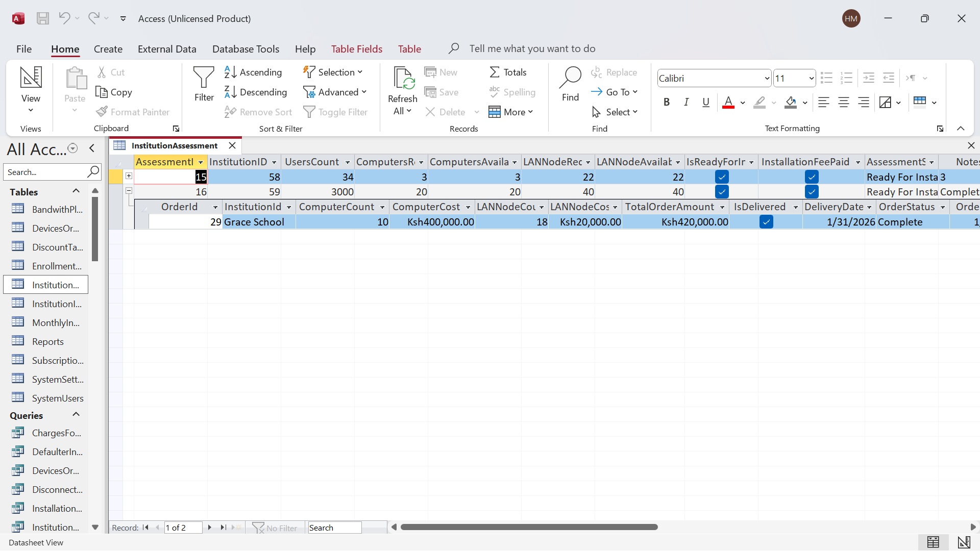Click Refresh All records icon
This screenshot has height=551, width=980.
[403, 91]
